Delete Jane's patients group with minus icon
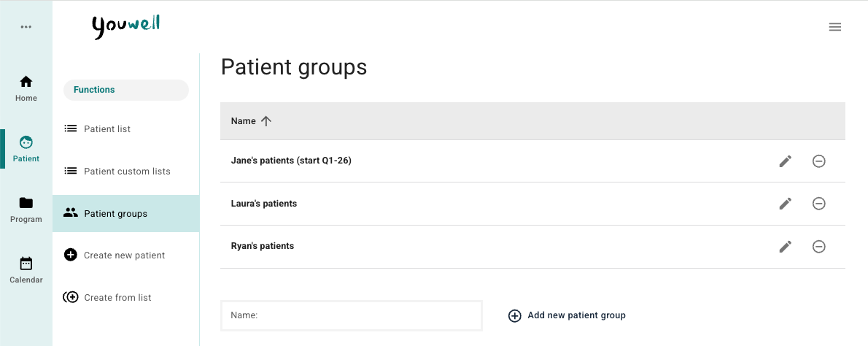The image size is (868, 346). pos(818,161)
